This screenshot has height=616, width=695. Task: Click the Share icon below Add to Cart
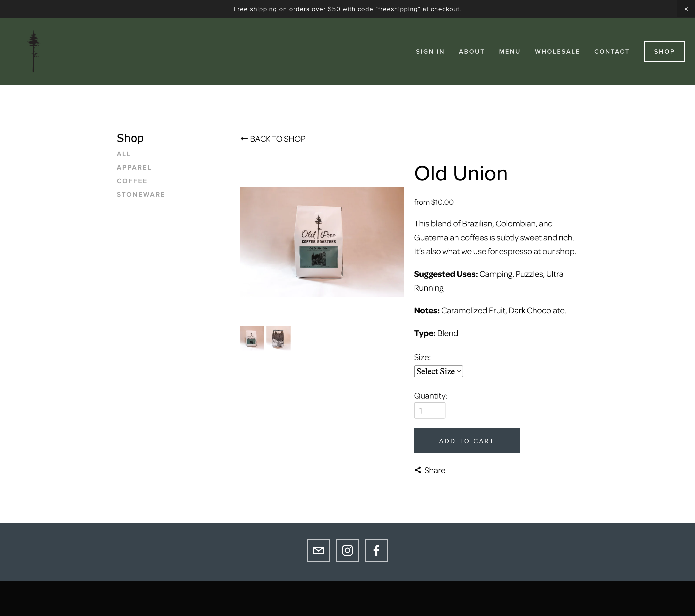click(418, 470)
